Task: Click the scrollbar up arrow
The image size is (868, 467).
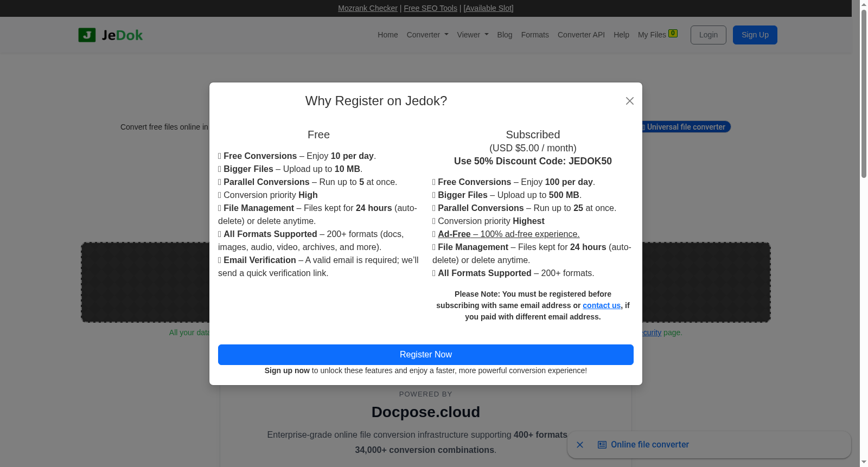Action: (x=864, y=4)
